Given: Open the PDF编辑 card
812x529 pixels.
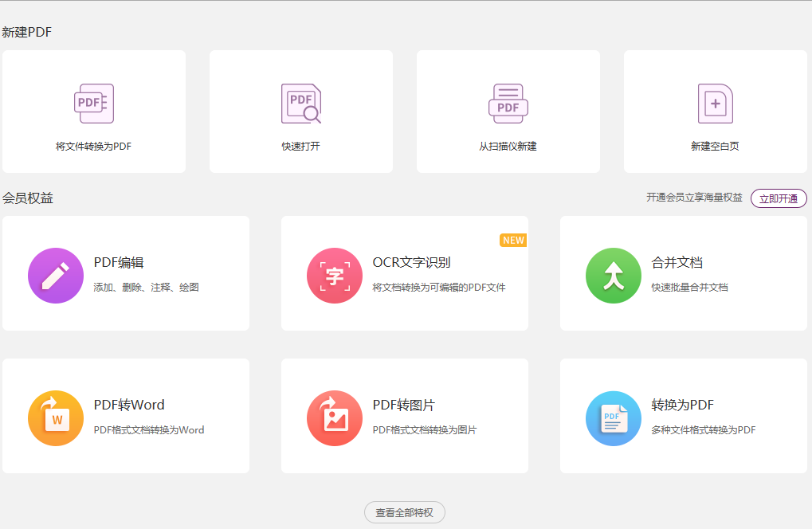Looking at the screenshot, I should point(125,272).
